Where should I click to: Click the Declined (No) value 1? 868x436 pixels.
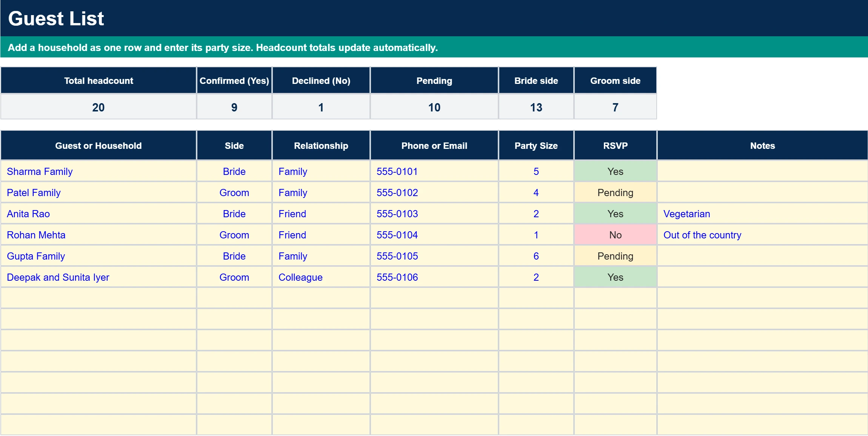(x=321, y=107)
